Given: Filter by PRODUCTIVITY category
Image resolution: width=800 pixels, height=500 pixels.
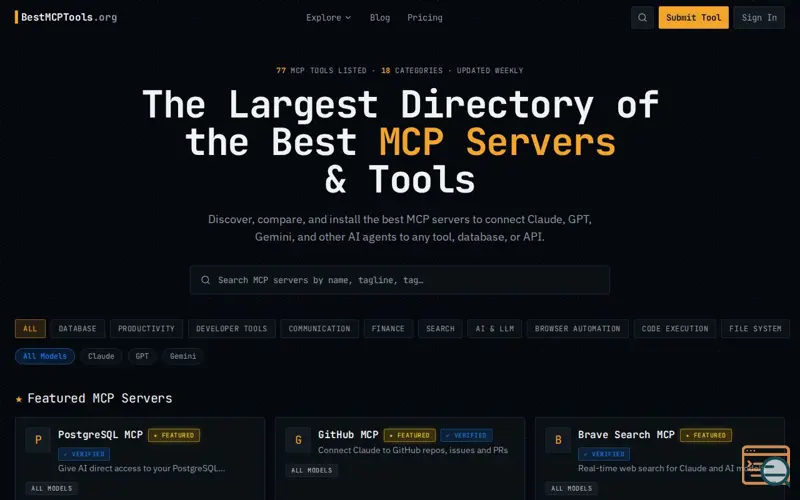Looking at the screenshot, I should coord(146,329).
